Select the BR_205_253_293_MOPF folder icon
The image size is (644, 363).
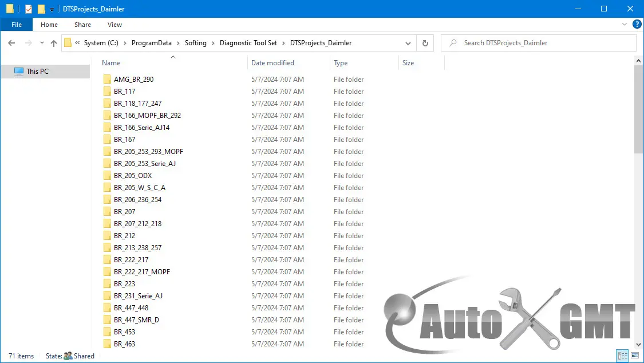pos(107,152)
